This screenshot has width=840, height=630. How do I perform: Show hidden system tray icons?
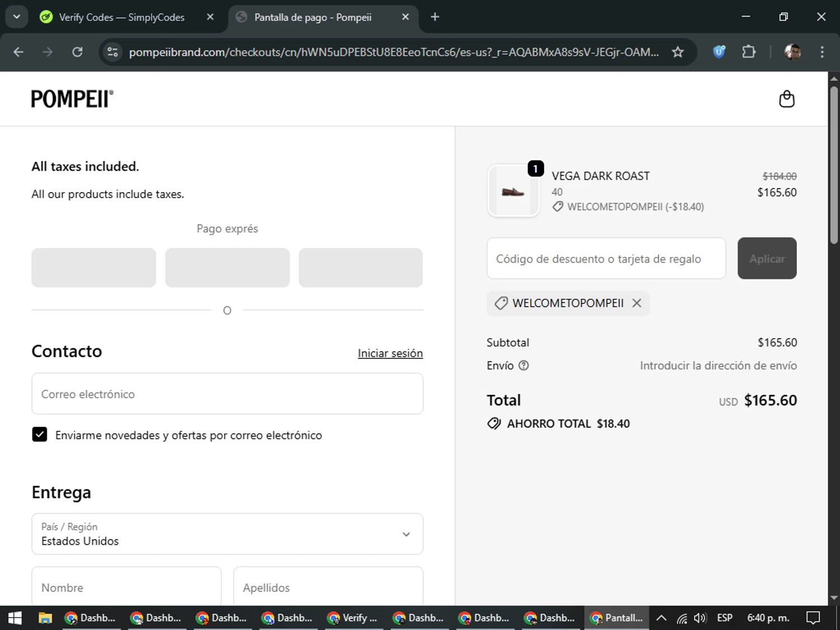(661, 618)
